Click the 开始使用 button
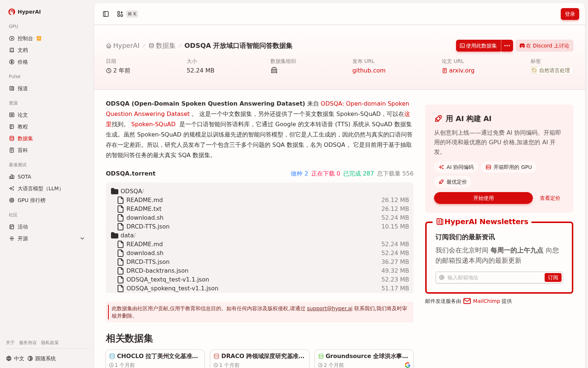 [x=483, y=198]
